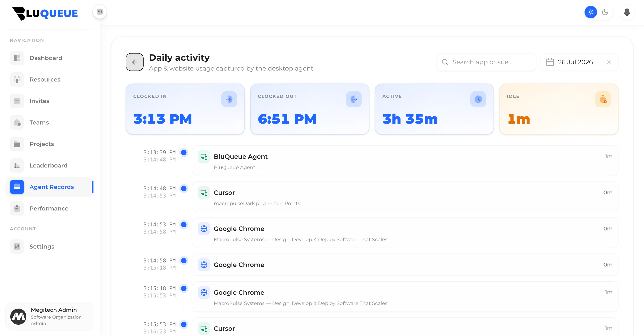This screenshot has width=644, height=335.
Task: Select Google Chrome title at 3:14:53 PM
Action: (x=239, y=229)
